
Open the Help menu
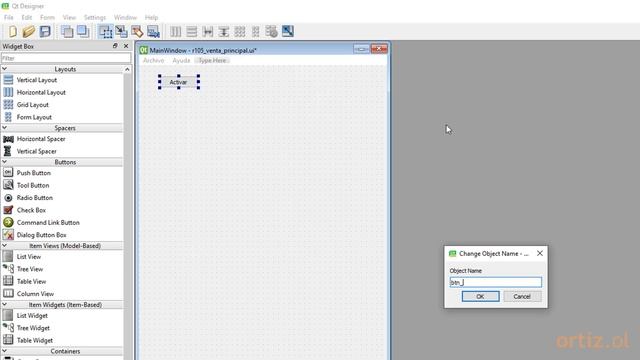click(151, 18)
